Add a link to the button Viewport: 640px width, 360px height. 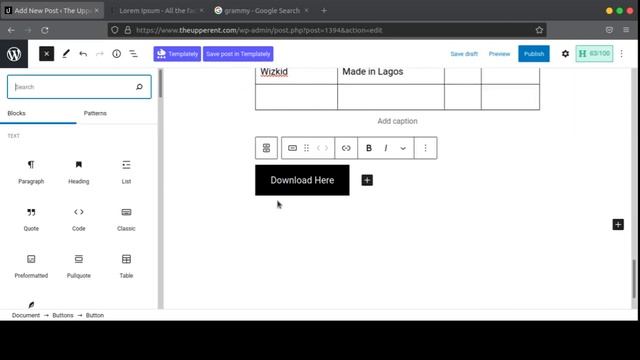pos(346,148)
